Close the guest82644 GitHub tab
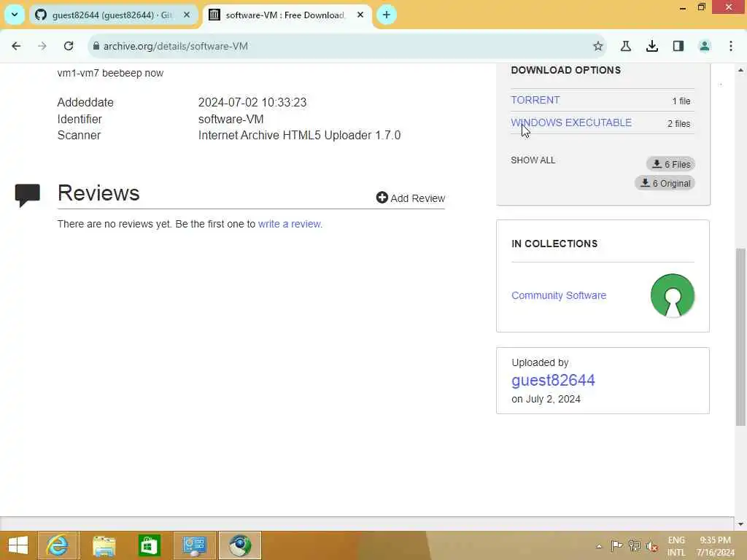Viewport: 747px width, 560px height. [x=187, y=15]
